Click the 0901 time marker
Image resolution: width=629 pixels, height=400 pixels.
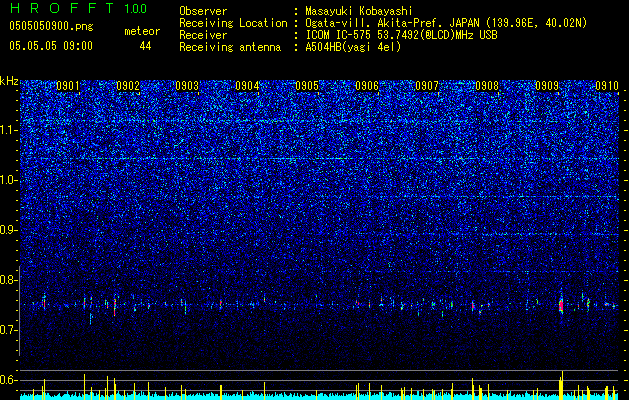[x=67, y=86]
